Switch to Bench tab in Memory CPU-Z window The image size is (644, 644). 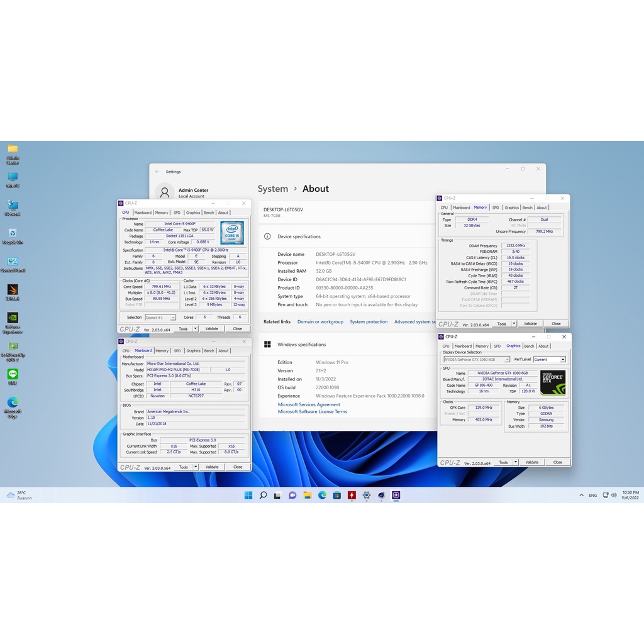tap(527, 208)
